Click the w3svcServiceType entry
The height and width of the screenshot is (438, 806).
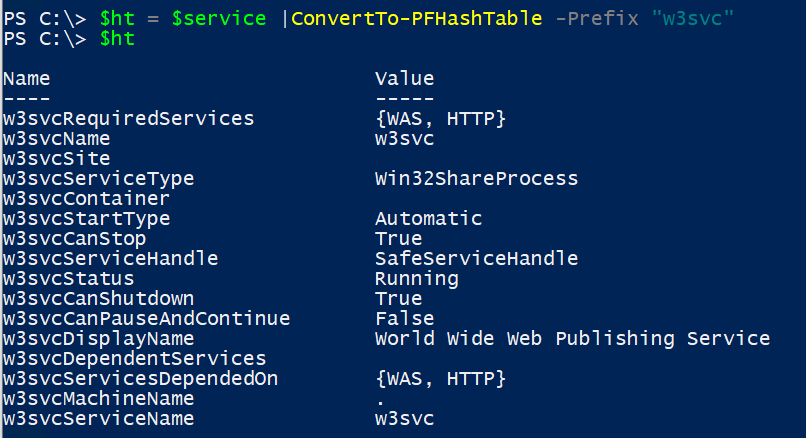(99, 179)
